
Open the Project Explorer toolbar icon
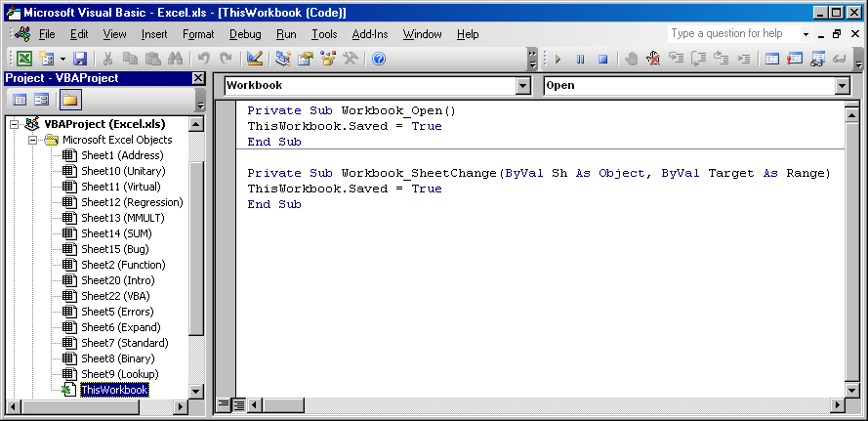283,59
